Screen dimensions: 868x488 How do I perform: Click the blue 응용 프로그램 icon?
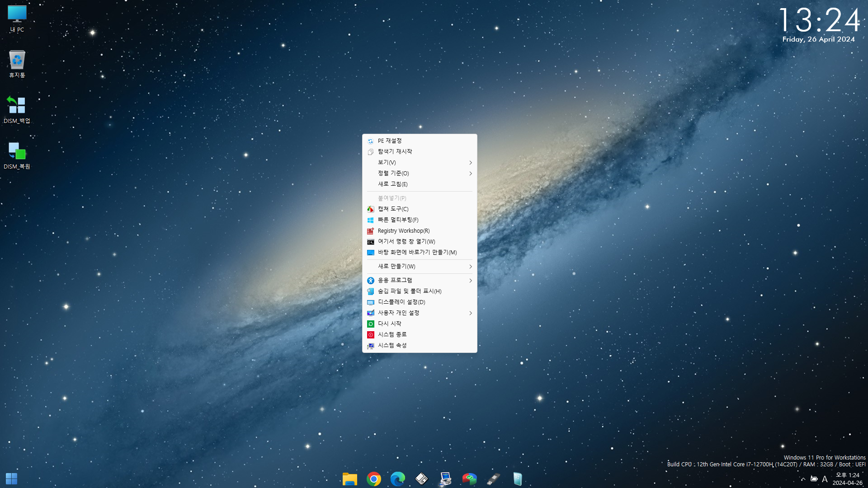pos(371,281)
